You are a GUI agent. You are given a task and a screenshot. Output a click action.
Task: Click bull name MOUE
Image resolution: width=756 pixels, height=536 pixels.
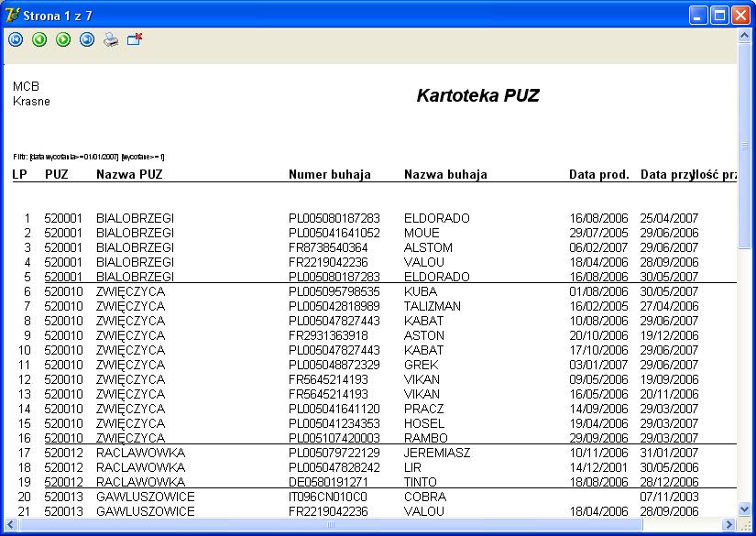click(422, 233)
